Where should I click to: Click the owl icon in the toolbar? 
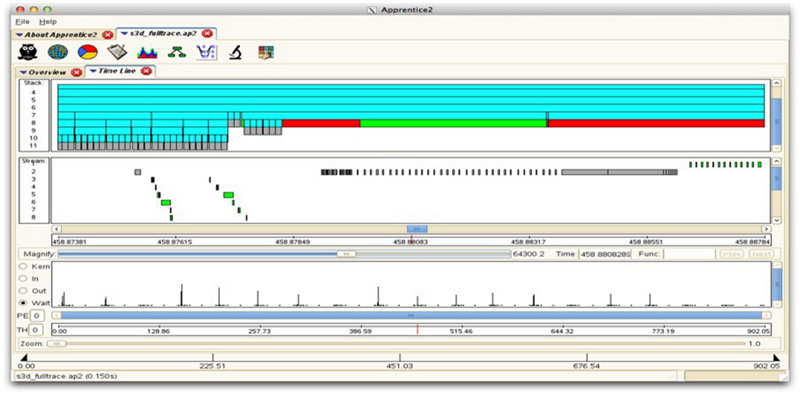click(27, 52)
